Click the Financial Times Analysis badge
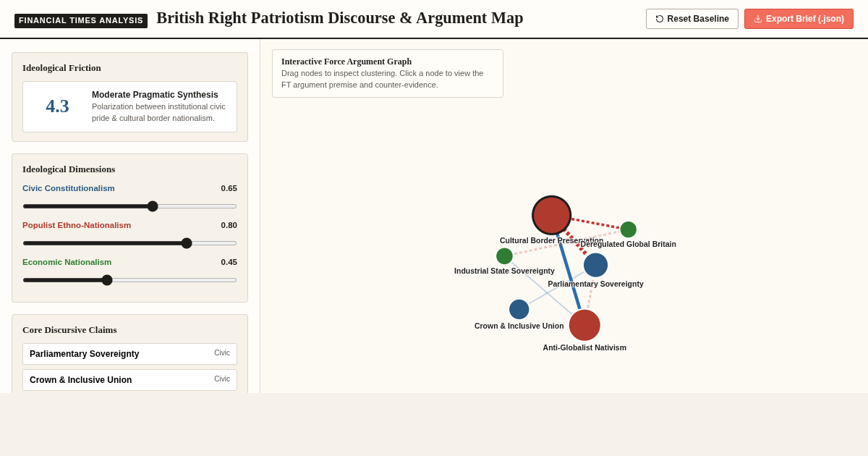This screenshot has height=456, width=868. point(81,20)
